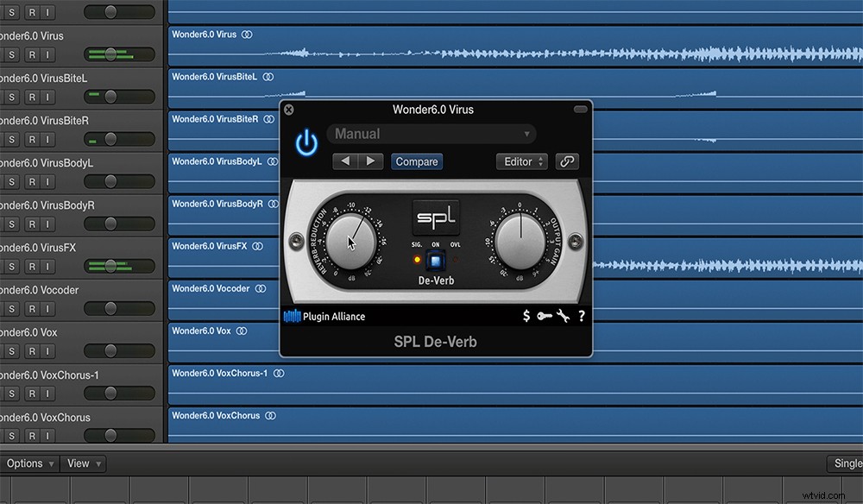Open license activation with the key icon
This screenshot has height=504, width=863.
(x=545, y=316)
